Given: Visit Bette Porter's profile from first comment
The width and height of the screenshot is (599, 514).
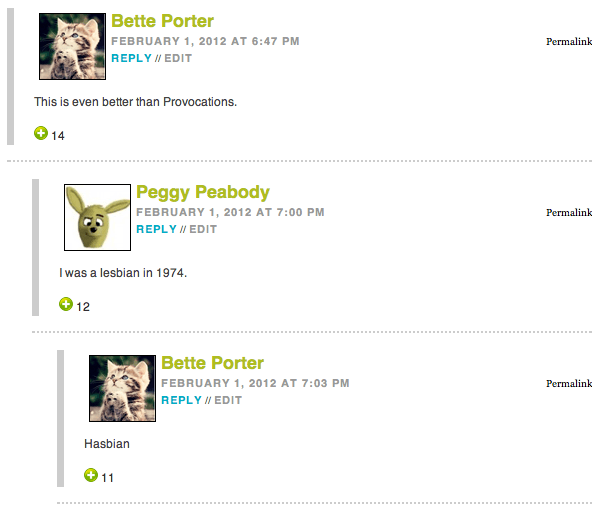Looking at the screenshot, I should pos(162,21).
